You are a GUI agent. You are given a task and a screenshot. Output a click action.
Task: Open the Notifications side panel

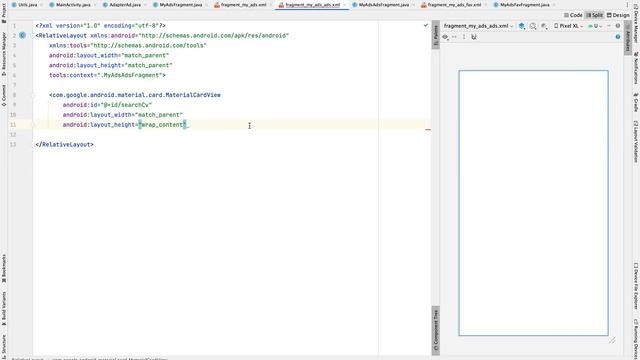pos(636,68)
